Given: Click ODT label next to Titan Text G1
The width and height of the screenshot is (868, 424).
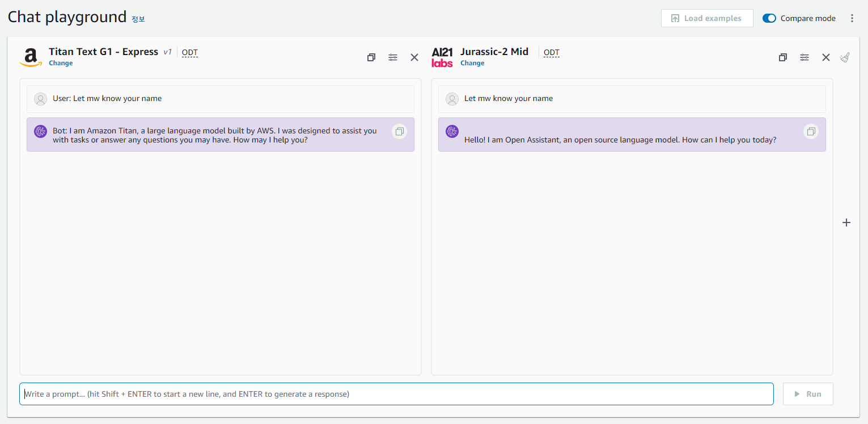Looking at the screenshot, I should tap(190, 53).
